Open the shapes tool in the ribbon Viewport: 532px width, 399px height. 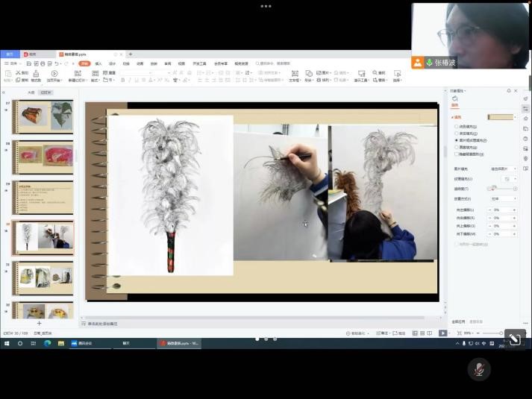coord(309,75)
